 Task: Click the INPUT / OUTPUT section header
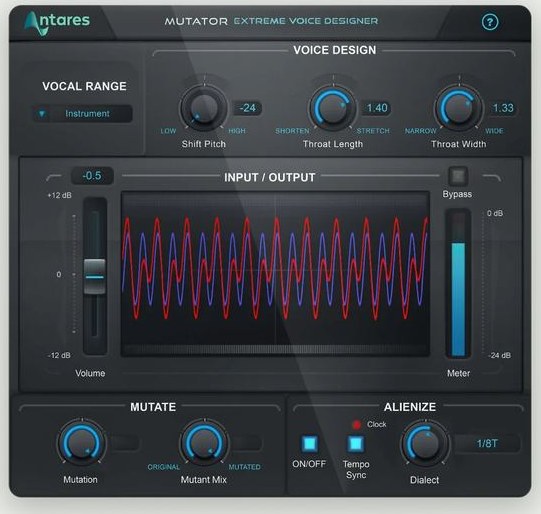(x=269, y=177)
